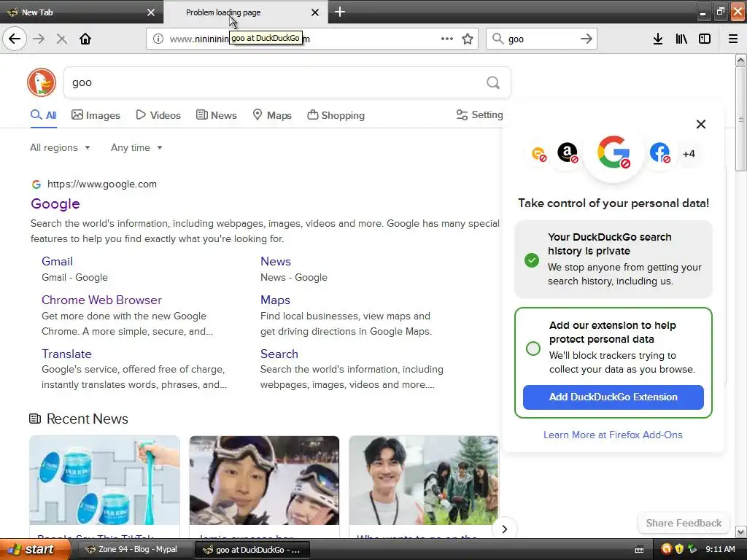
Task: Click the Facebook tracker icon
Action: click(x=659, y=153)
